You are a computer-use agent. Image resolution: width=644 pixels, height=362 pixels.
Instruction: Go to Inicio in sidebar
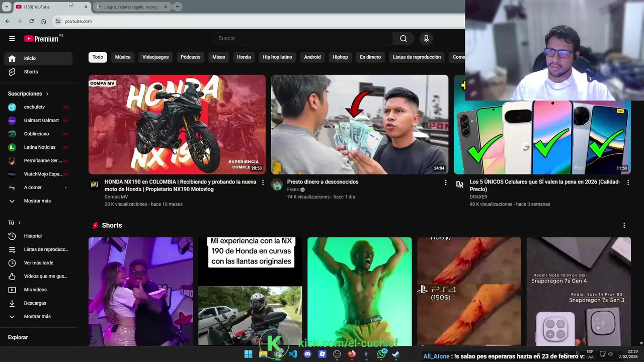38,58
